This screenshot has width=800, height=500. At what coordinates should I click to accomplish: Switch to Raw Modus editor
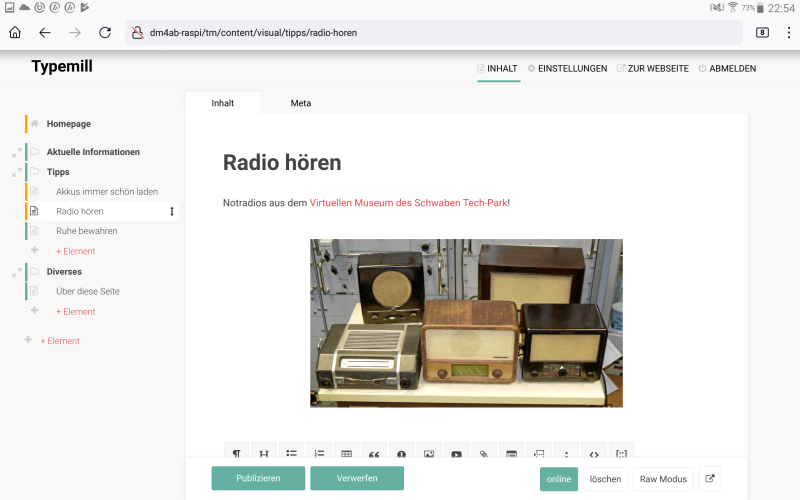[663, 479]
